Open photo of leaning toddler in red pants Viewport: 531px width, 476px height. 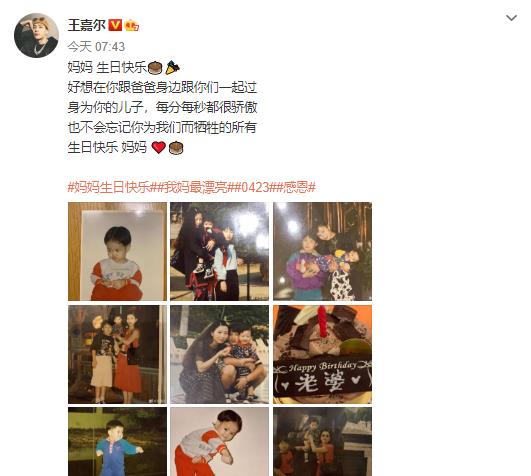[219, 441]
